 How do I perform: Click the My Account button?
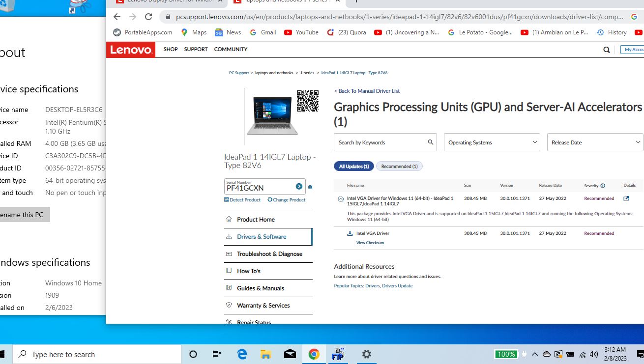coord(633,50)
